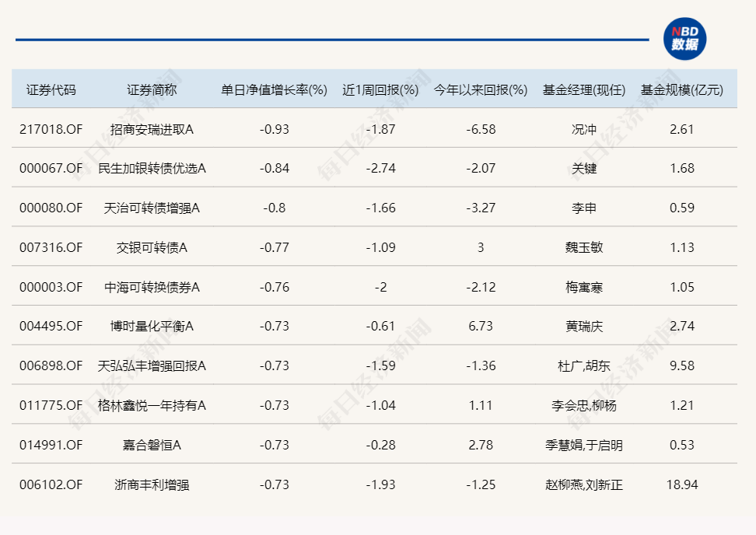Select code 000067.OF
This screenshot has height=535, width=756.
click(x=51, y=168)
